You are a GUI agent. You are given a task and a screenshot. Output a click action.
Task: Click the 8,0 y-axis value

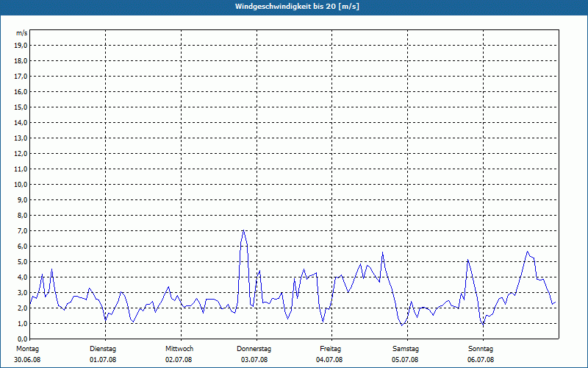point(22,215)
